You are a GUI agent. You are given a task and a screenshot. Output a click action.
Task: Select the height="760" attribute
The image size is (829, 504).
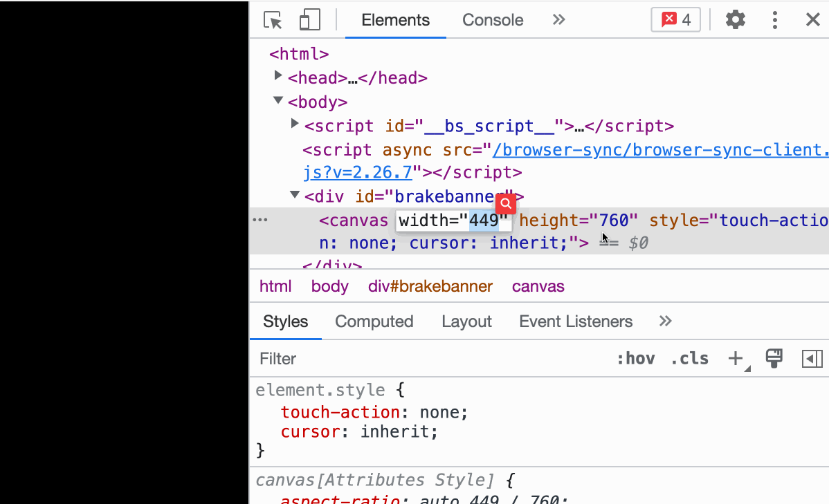[579, 221]
